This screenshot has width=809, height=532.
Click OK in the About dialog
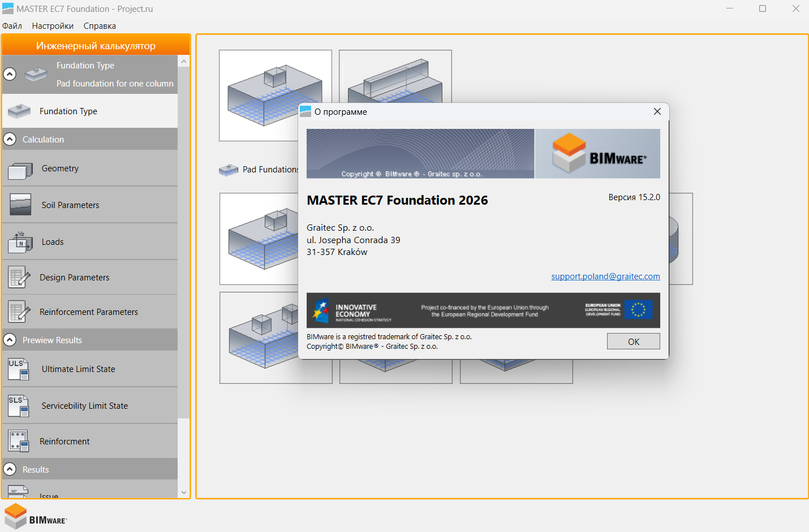(x=634, y=341)
